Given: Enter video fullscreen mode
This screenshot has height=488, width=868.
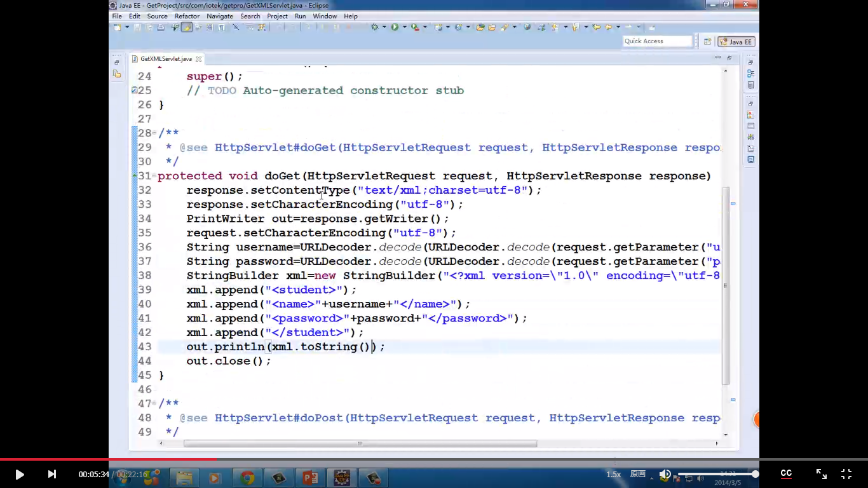Looking at the screenshot, I should (x=846, y=474).
